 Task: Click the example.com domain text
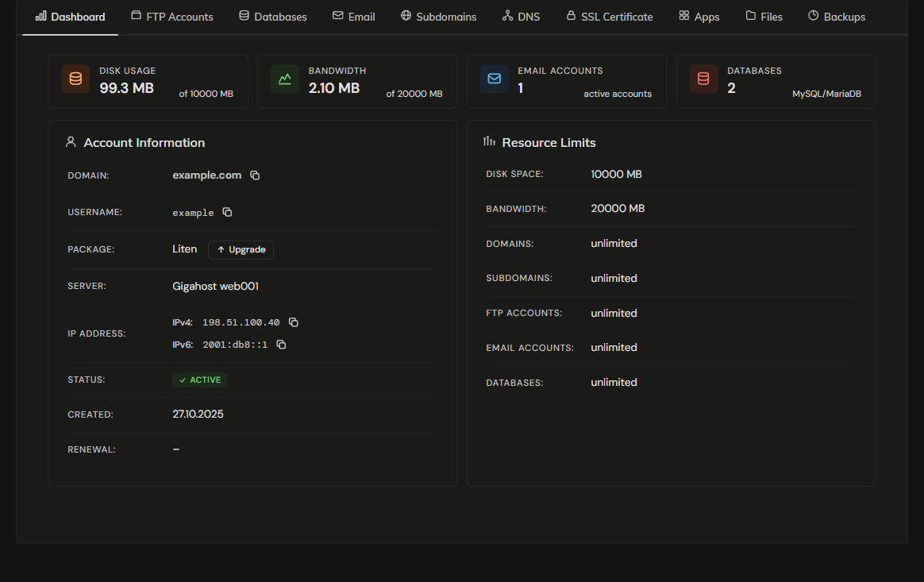click(207, 175)
